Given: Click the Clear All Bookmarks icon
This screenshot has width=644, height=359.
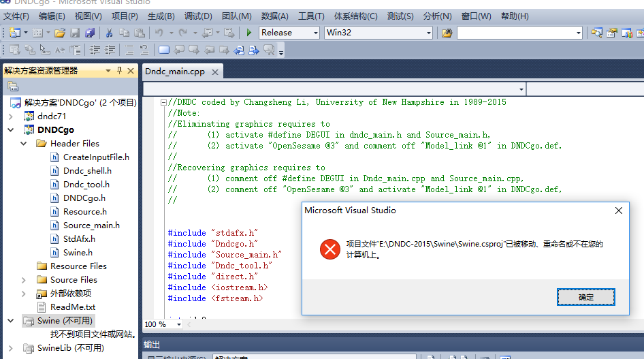Looking at the screenshot, I should tap(269, 50).
